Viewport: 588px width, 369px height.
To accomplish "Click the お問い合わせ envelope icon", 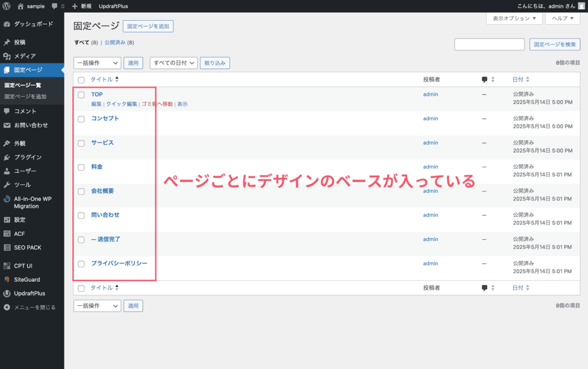I will [x=7, y=125].
